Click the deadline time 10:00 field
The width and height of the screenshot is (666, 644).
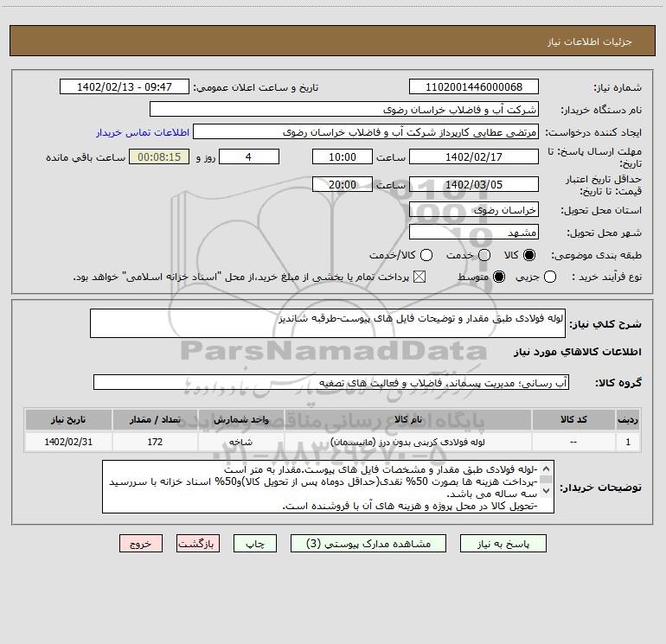(343, 156)
